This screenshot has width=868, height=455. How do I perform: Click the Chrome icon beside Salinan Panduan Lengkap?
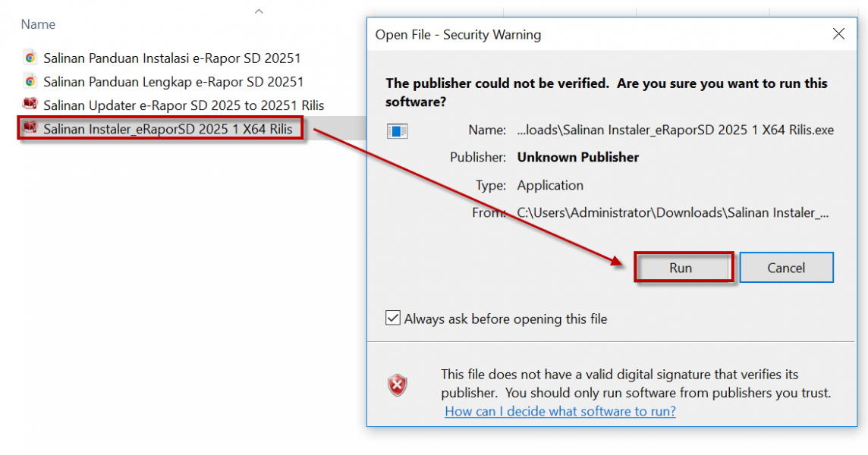pyautogui.click(x=30, y=81)
